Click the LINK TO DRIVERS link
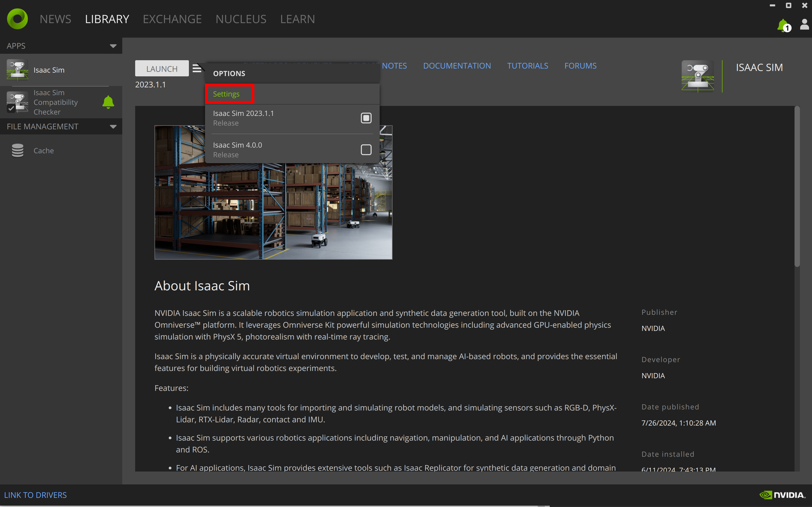 pos(35,495)
